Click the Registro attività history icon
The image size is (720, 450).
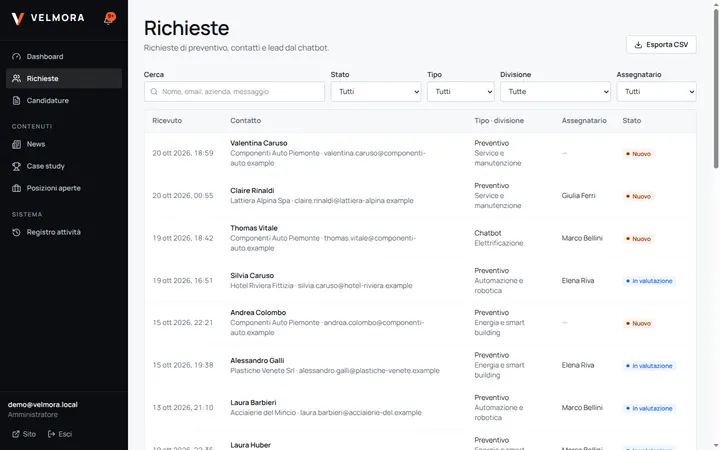click(x=17, y=232)
